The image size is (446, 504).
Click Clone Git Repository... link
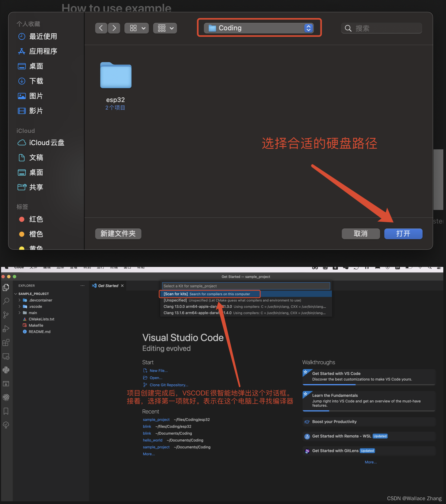click(x=169, y=385)
